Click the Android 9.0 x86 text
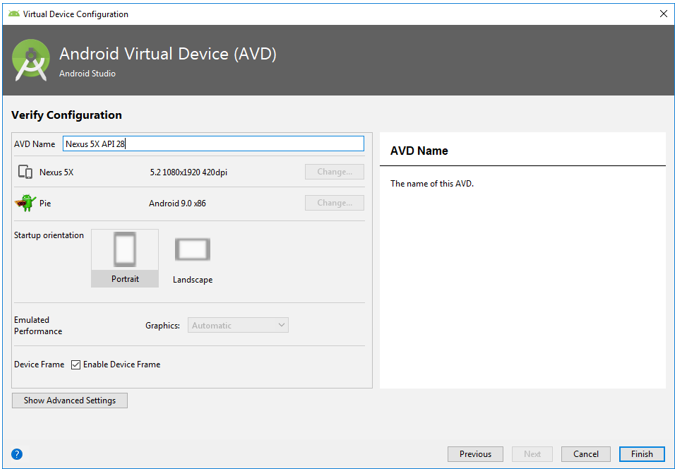Image resolution: width=678 pixels, height=471 pixels. [178, 203]
